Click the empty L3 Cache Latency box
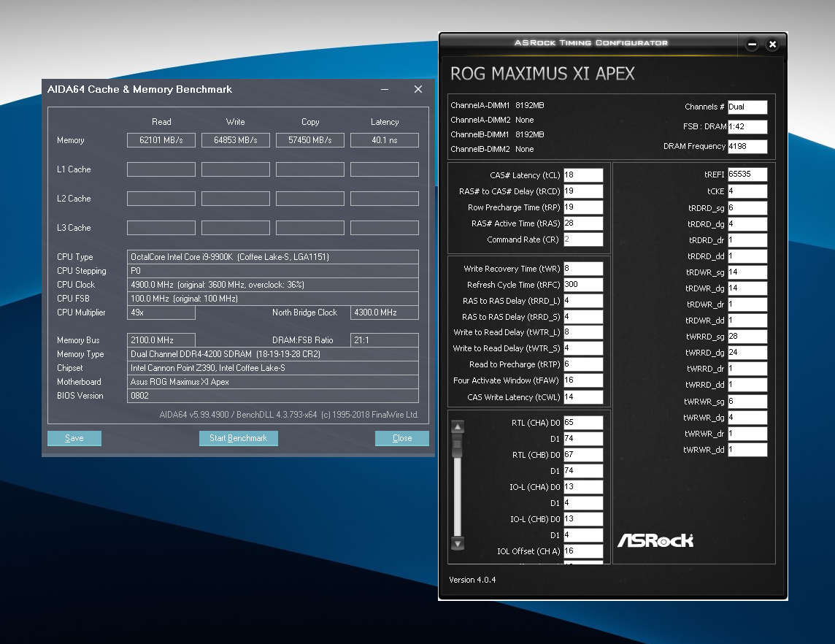Screen dimensions: 835x644 pyautogui.click(x=385, y=228)
